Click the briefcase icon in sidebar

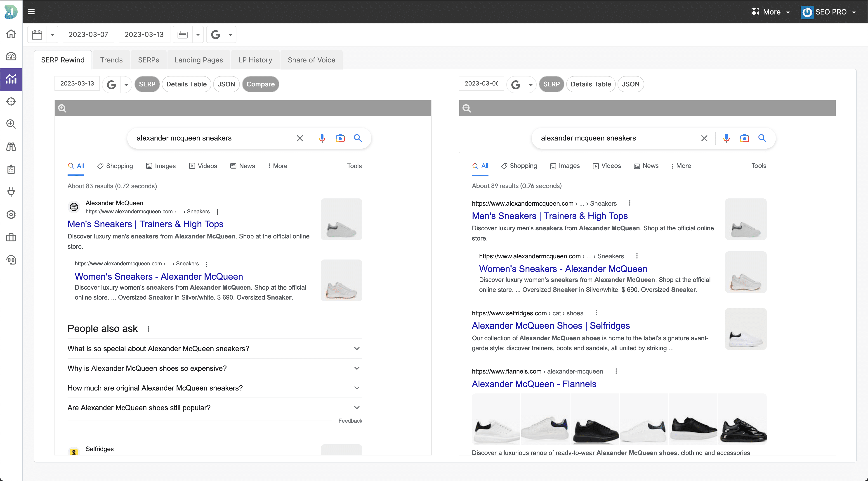11,238
